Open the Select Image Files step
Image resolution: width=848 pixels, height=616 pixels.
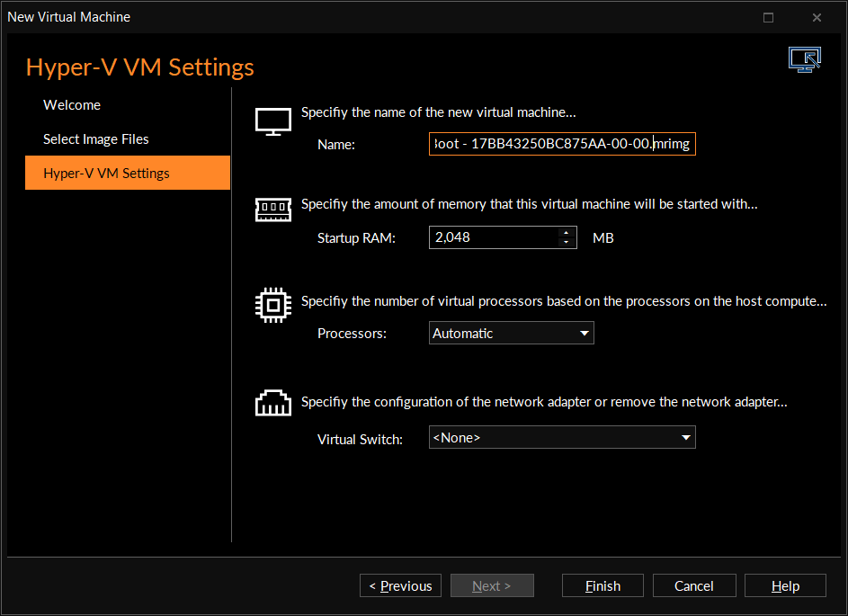coord(95,139)
